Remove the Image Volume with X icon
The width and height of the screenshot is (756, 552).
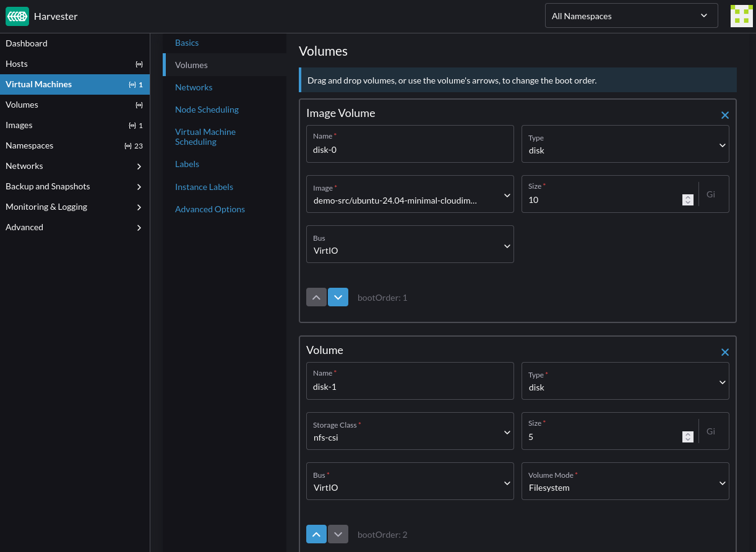click(x=725, y=115)
